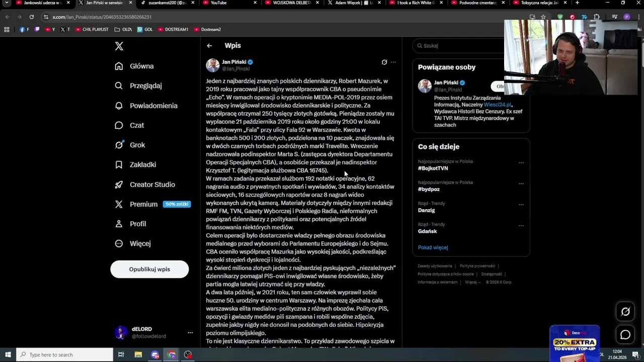The width and height of the screenshot is (644, 362).
Task: Open DOSTREAM1 bookmark
Action: tap(173, 30)
